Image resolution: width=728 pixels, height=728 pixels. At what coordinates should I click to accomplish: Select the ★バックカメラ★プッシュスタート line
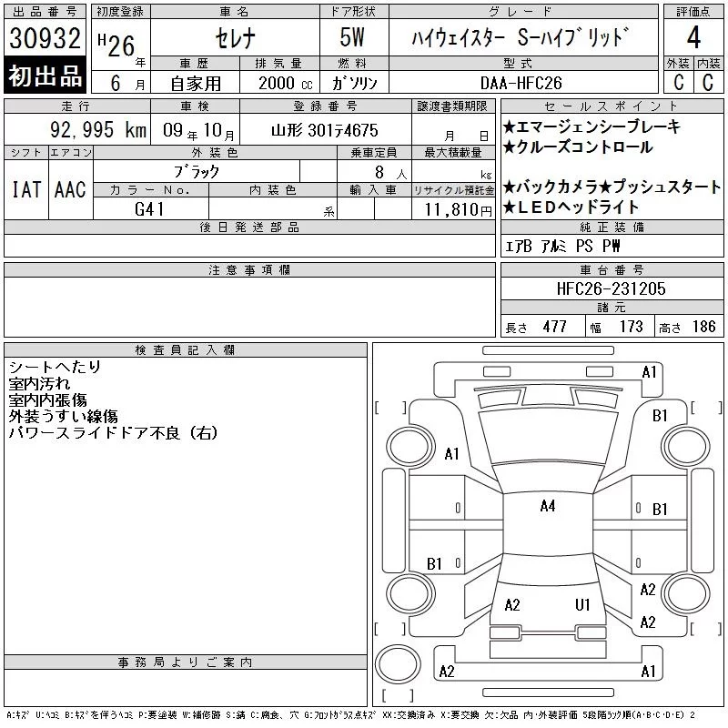(x=612, y=187)
